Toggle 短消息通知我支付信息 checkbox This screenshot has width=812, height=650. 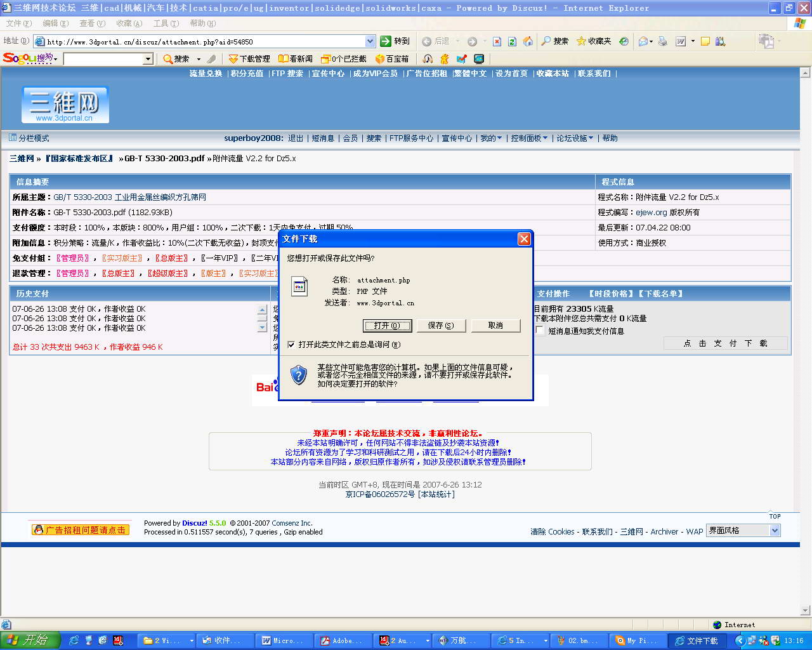point(540,331)
